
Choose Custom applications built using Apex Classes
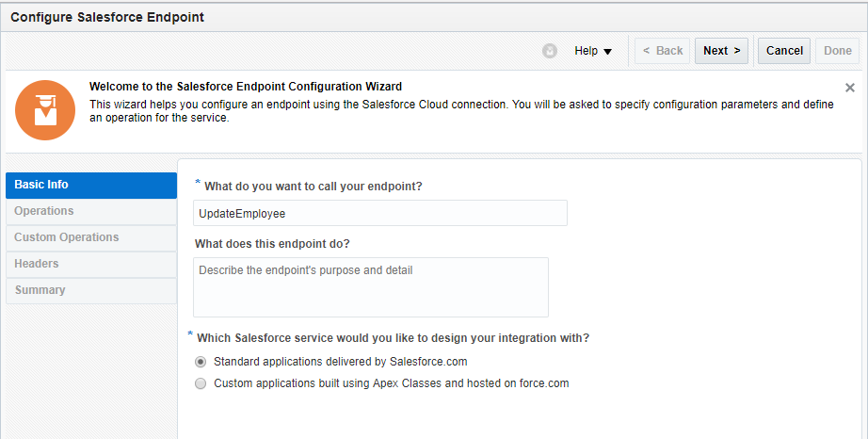click(201, 383)
